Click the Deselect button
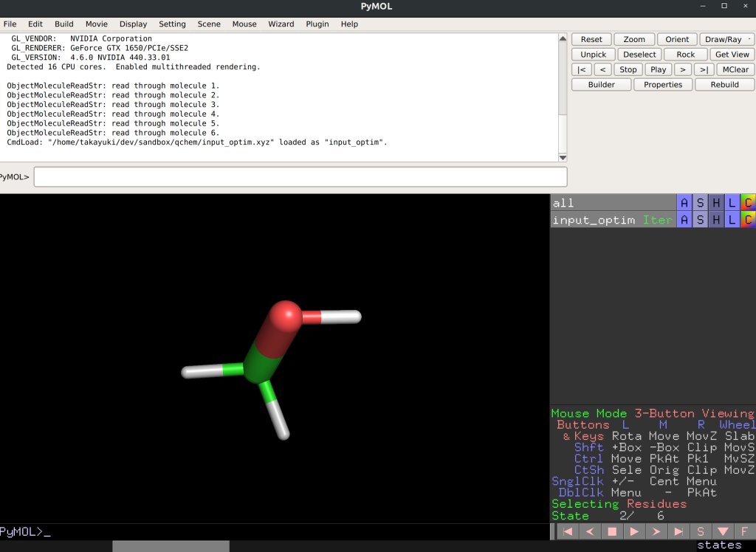Screen dimensions: 756x552 point(639,55)
